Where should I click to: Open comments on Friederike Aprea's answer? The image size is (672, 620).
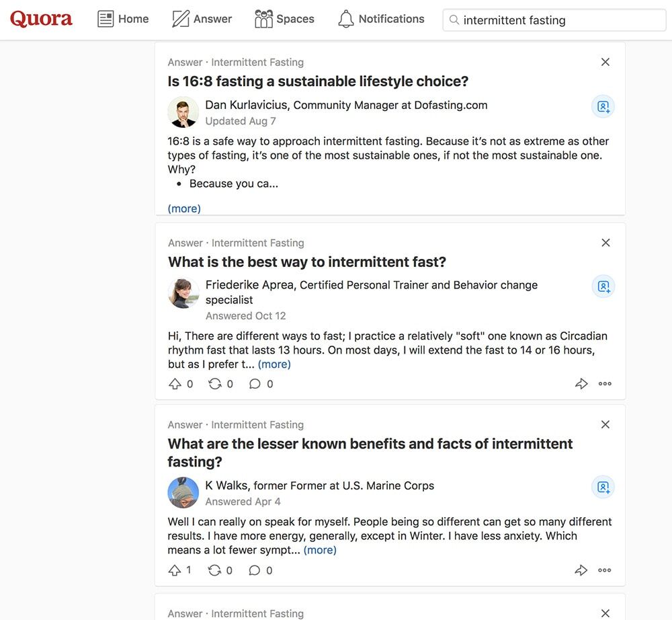pyautogui.click(x=255, y=384)
